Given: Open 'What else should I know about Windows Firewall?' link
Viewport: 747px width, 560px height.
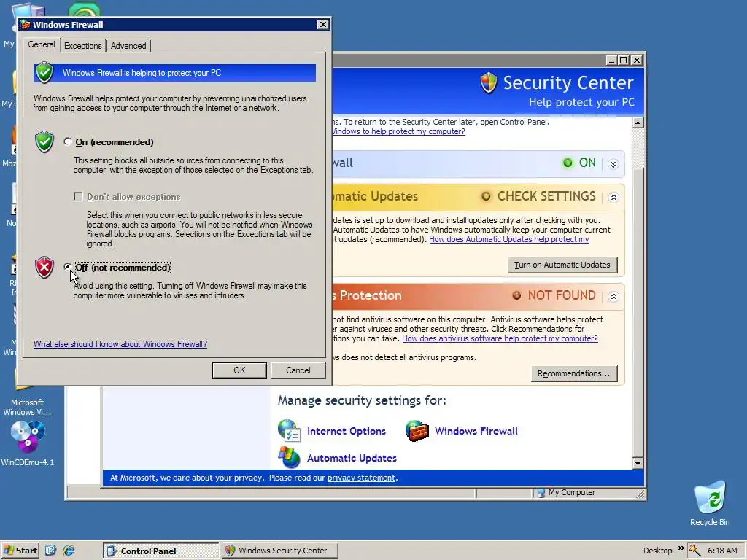Looking at the screenshot, I should [120, 344].
